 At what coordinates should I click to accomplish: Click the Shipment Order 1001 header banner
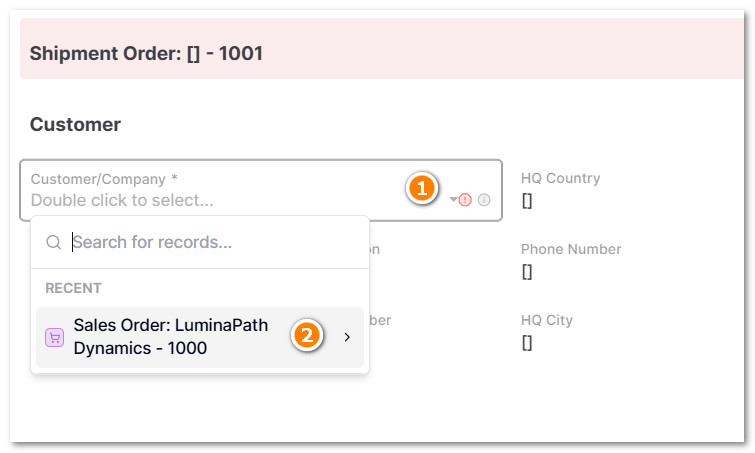[380, 53]
